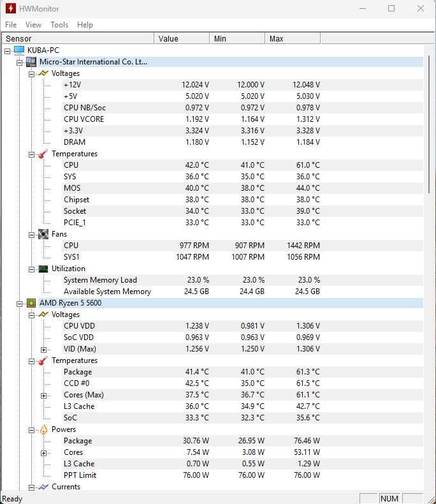Collapse the KUBA-PC root node
The width and height of the screenshot is (436, 504).
click(8, 51)
